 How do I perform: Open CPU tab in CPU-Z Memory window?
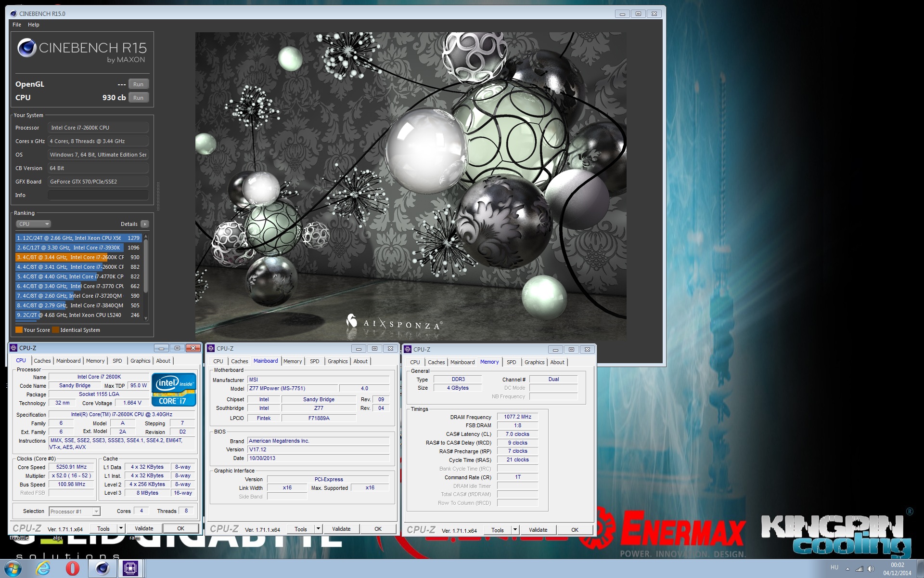pyautogui.click(x=415, y=362)
